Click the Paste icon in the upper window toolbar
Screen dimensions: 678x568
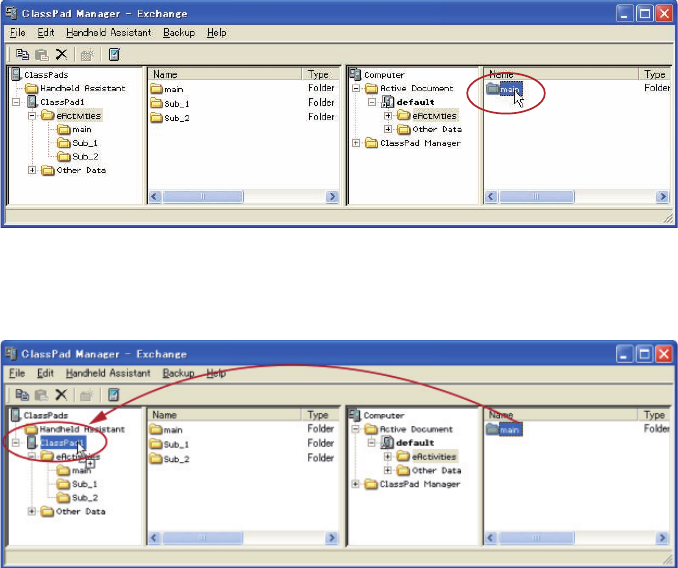click(x=42, y=54)
